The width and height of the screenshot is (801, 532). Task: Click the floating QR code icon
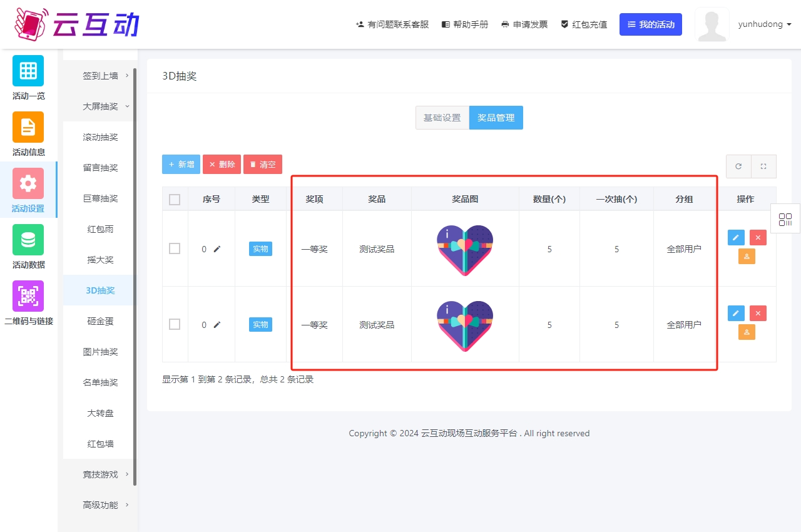click(x=785, y=220)
